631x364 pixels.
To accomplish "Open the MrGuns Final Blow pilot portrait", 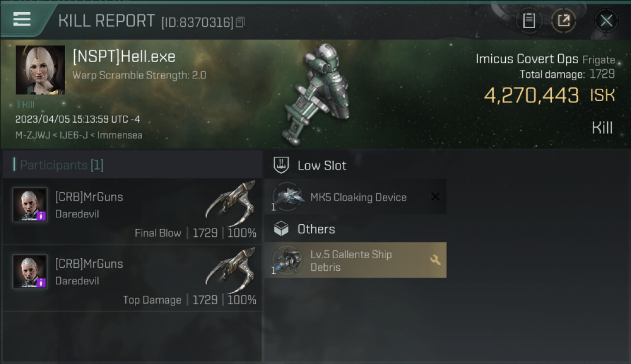I will tap(30, 205).
